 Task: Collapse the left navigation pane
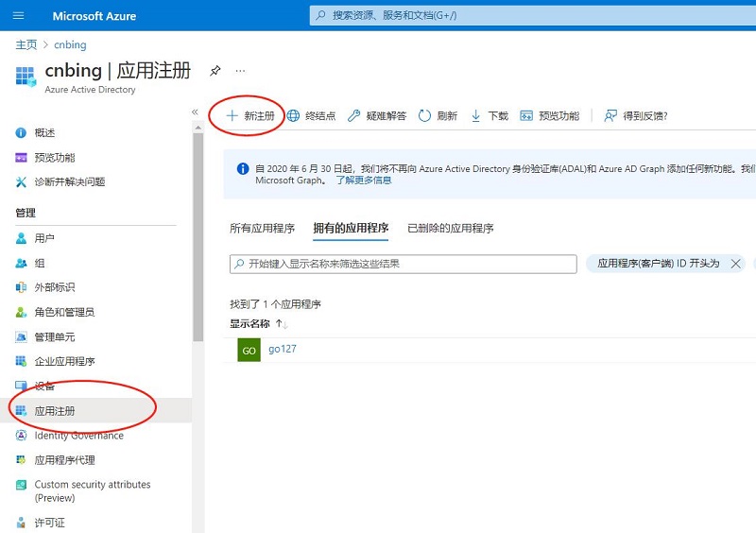(195, 112)
